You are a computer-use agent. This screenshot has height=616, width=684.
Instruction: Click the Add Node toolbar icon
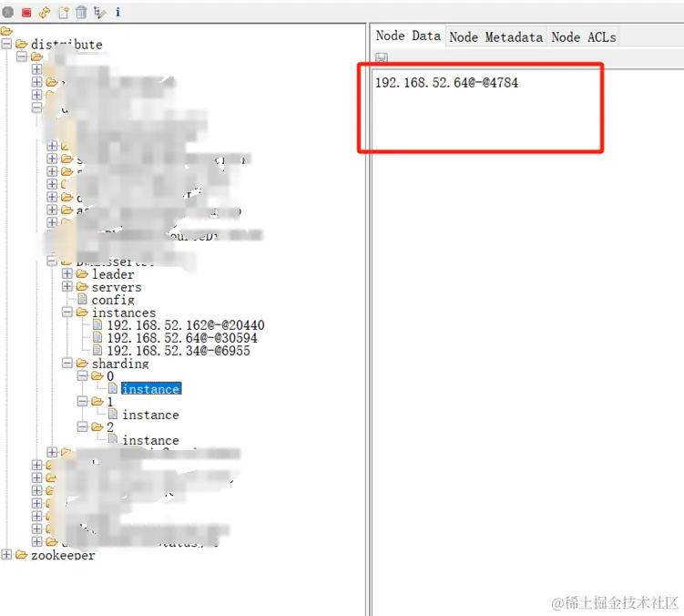[64, 13]
